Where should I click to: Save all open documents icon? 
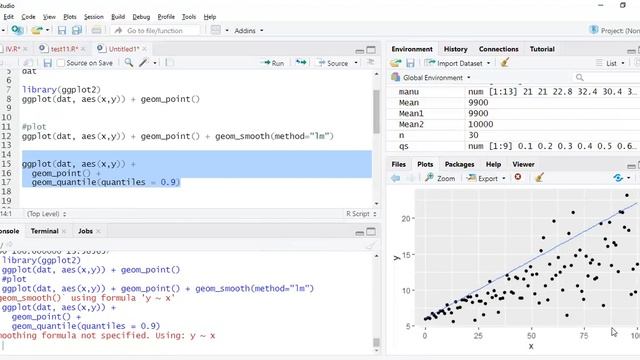coord(77,30)
